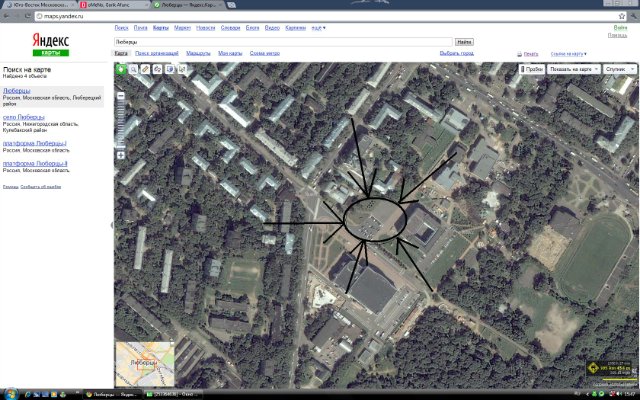Activate the magnifier zoom tool
The width and height of the screenshot is (640, 400).
click(x=133, y=69)
